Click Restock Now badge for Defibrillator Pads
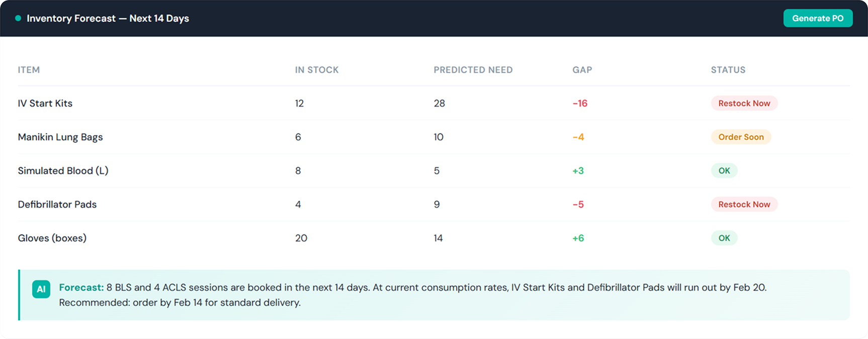This screenshot has height=339, width=868. (744, 204)
